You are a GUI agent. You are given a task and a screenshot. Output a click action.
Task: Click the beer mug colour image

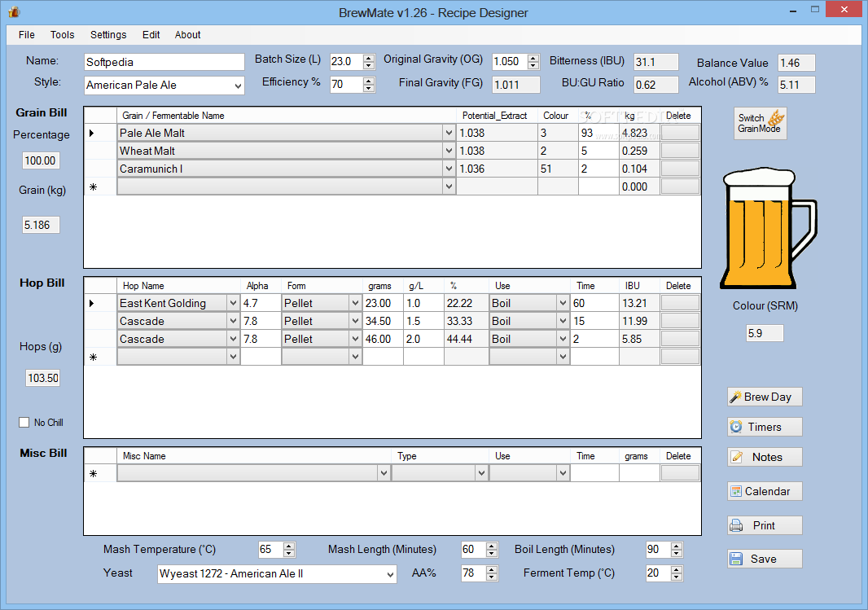[769, 229]
